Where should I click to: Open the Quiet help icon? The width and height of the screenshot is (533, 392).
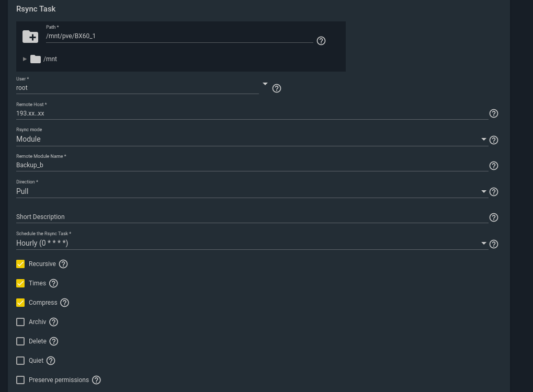tap(51, 361)
